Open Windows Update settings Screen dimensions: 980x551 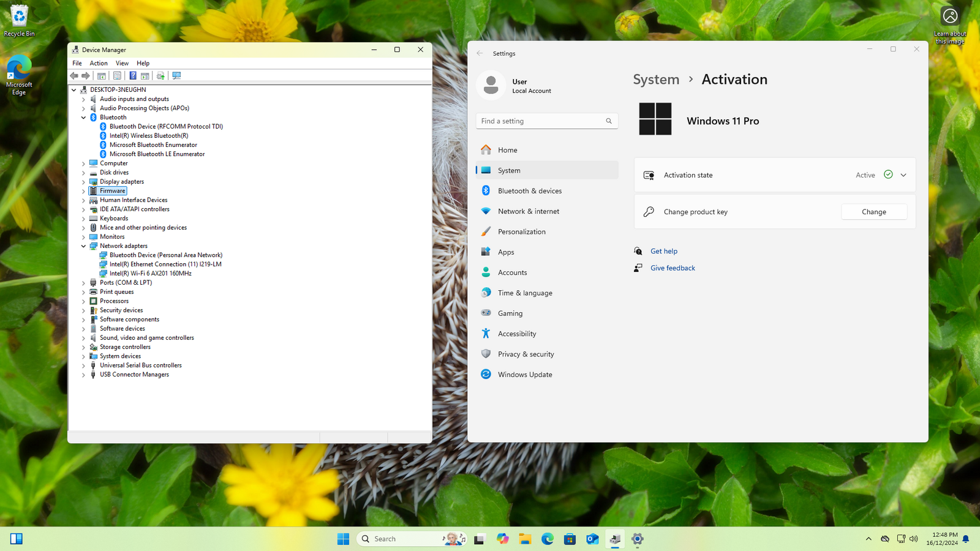(547, 375)
